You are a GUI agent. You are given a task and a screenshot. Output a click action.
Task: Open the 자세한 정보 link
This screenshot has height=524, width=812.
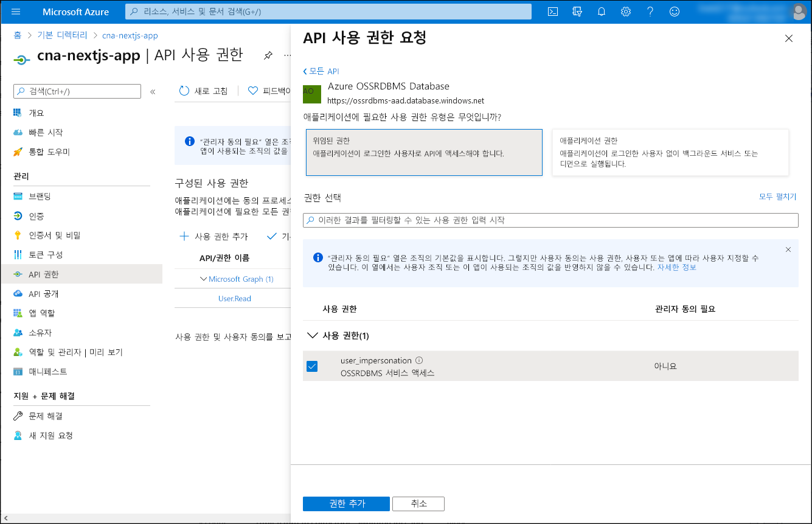click(x=676, y=267)
